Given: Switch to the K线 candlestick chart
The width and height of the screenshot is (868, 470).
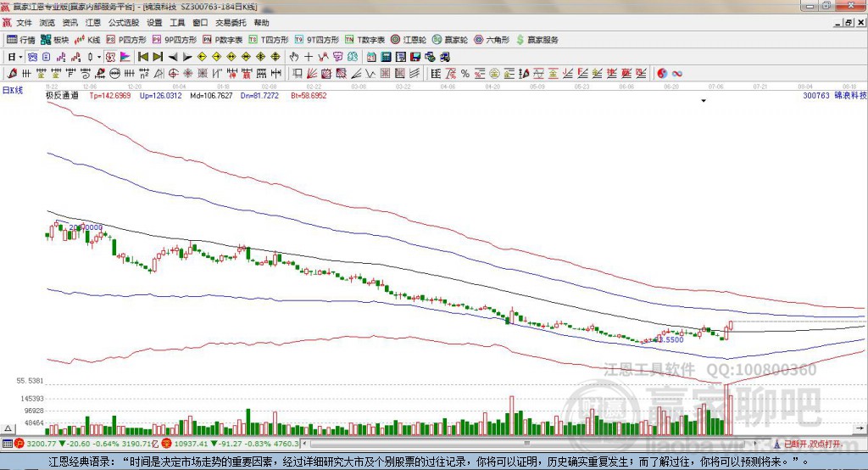Looking at the screenshot, I should (88, 40).
